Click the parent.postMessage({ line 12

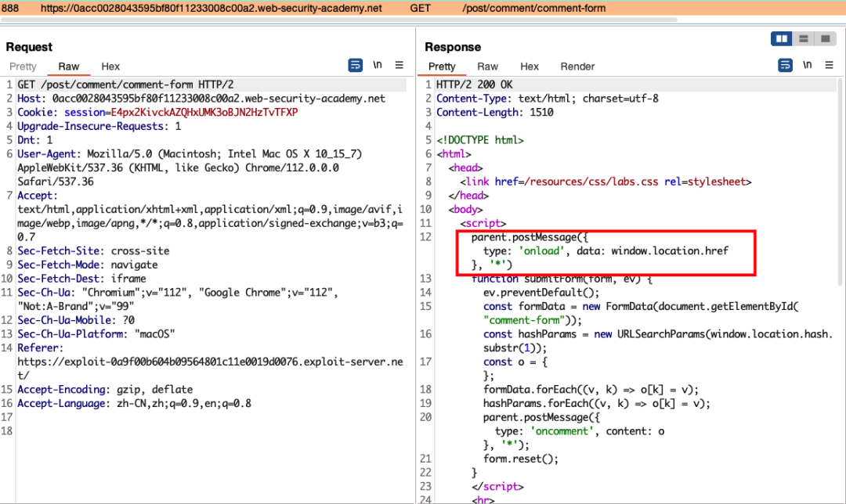[x=530, y=237]
